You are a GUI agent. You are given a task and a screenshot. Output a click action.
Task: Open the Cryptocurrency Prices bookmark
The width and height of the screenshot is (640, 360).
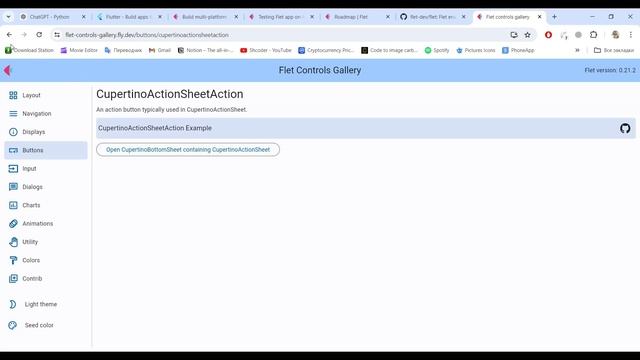pyautogui.click(x=326, y=50)
